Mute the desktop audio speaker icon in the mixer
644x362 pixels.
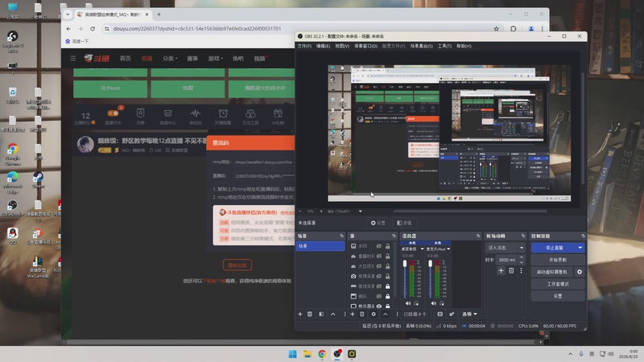(x=408, y=303)
